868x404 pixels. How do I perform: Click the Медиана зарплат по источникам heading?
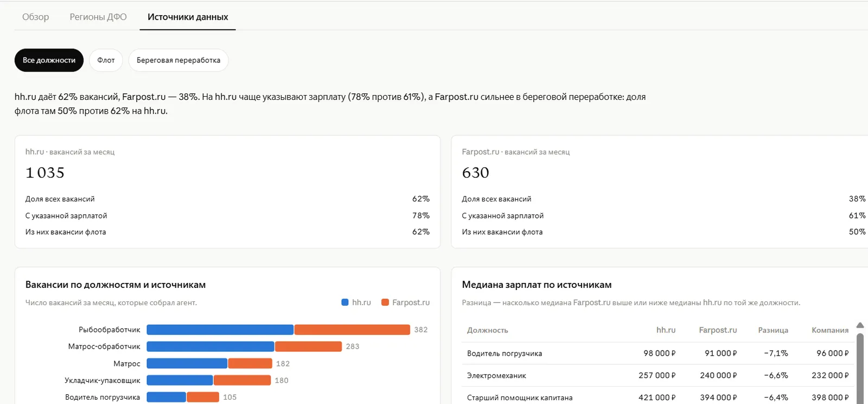pyautogui.click(x=537, y=285)
